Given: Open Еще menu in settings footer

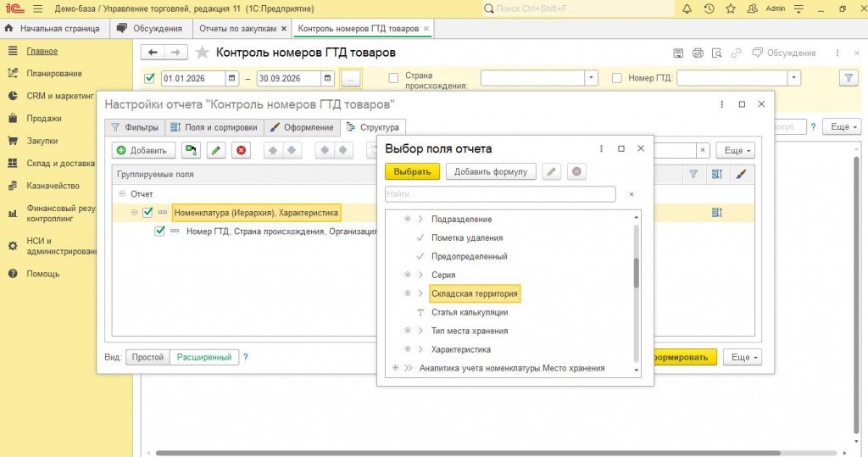Looking at the screenshot, I should click(x=743, y=357).
